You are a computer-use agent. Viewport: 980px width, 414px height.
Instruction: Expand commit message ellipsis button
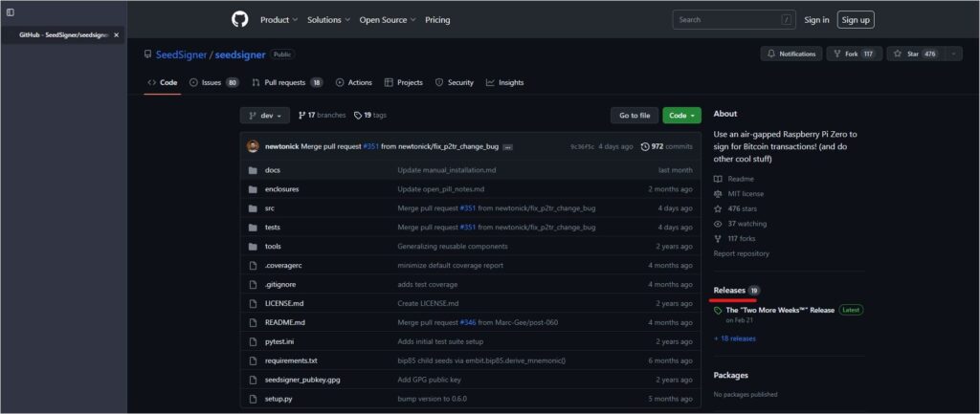[x=507, y=147]
